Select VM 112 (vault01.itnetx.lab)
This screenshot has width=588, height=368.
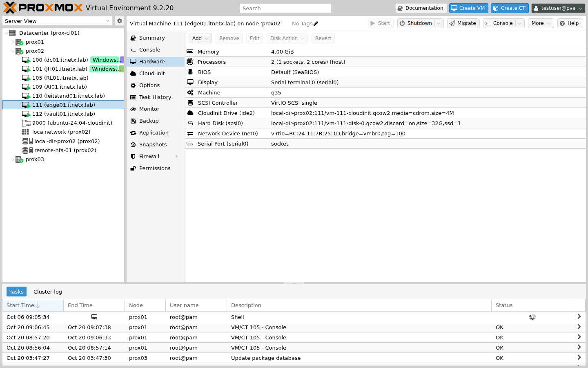(x=63, y=114)
